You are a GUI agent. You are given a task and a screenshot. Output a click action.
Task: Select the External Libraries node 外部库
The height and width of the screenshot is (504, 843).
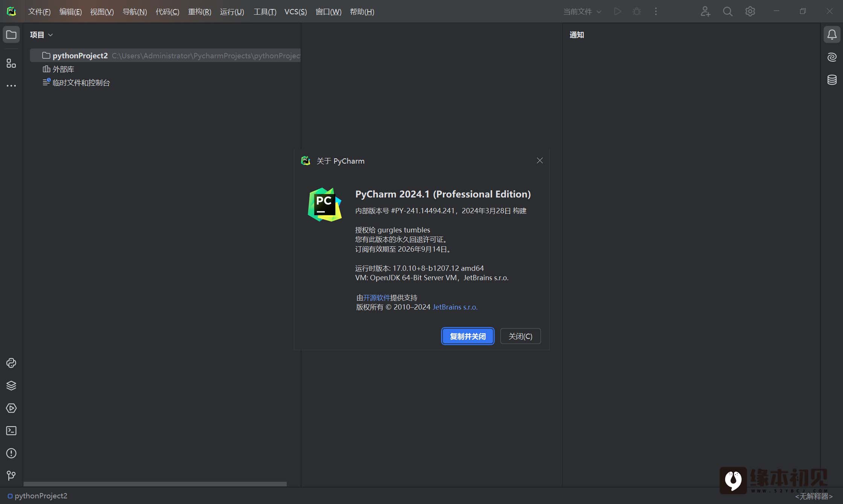[58, 69]
